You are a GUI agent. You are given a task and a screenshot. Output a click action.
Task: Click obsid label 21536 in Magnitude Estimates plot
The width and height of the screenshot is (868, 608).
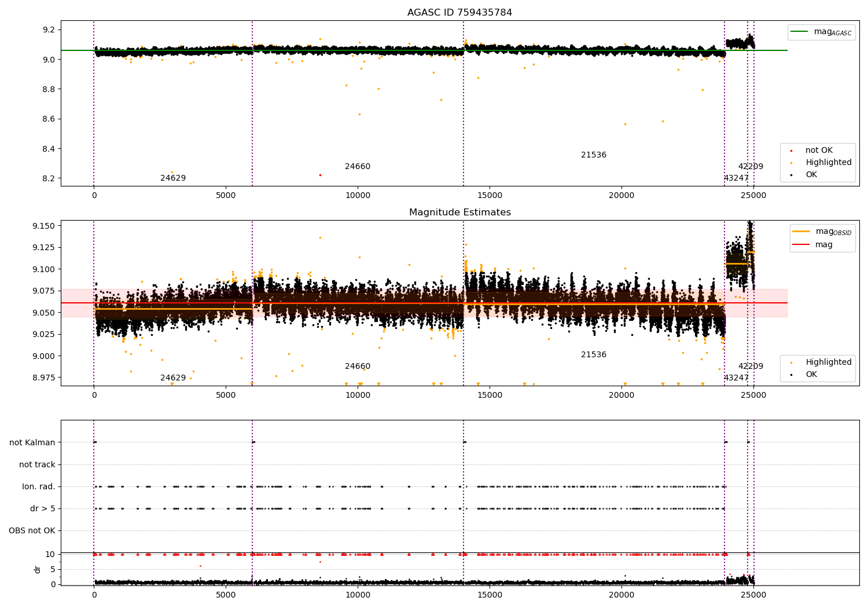(594, 355)
